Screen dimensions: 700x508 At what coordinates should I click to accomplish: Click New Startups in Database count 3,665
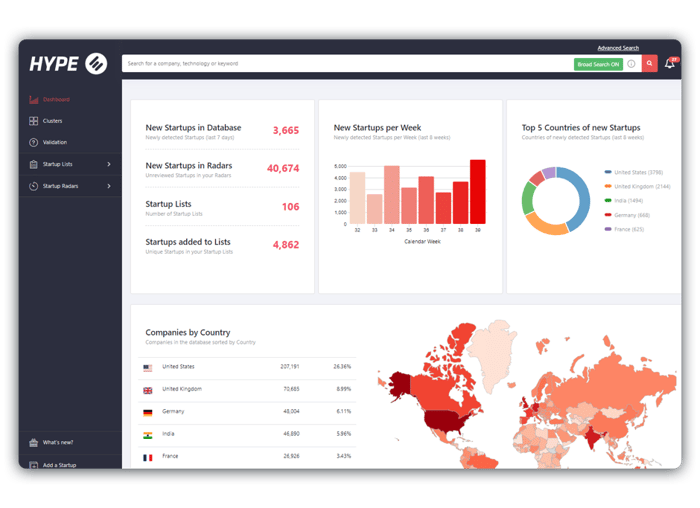(286, 130)
